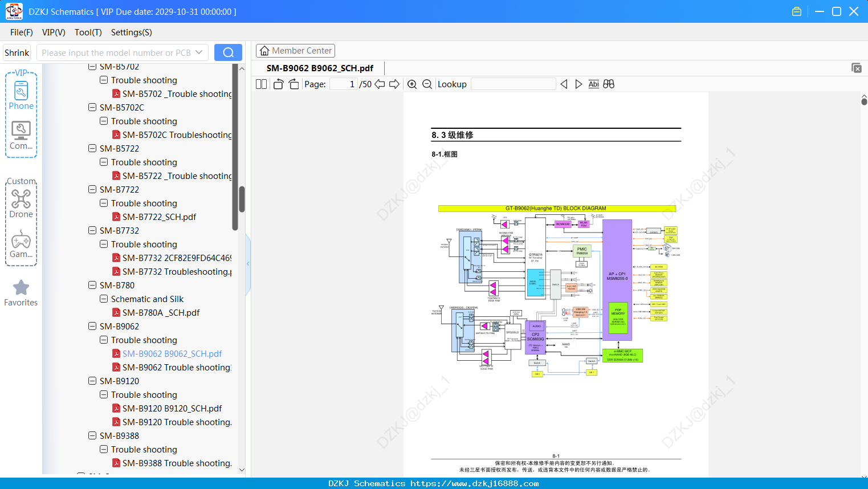
Task: Click the blue search magnifier button
Action: (x=228, y=52)
